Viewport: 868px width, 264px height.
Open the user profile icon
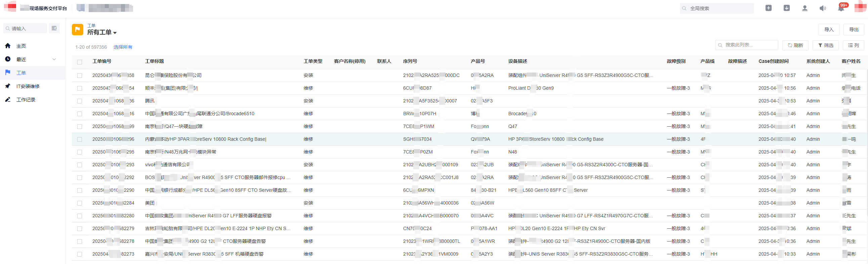coord(805,8)
